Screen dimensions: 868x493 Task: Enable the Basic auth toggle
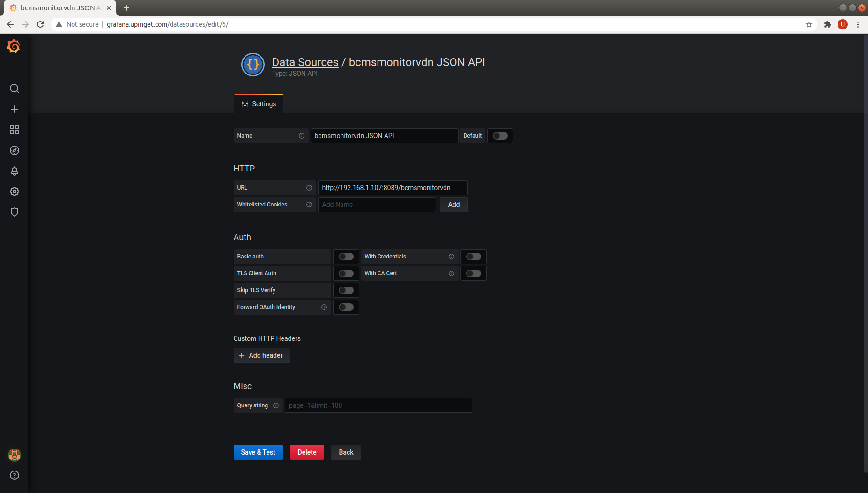point(346,257)
